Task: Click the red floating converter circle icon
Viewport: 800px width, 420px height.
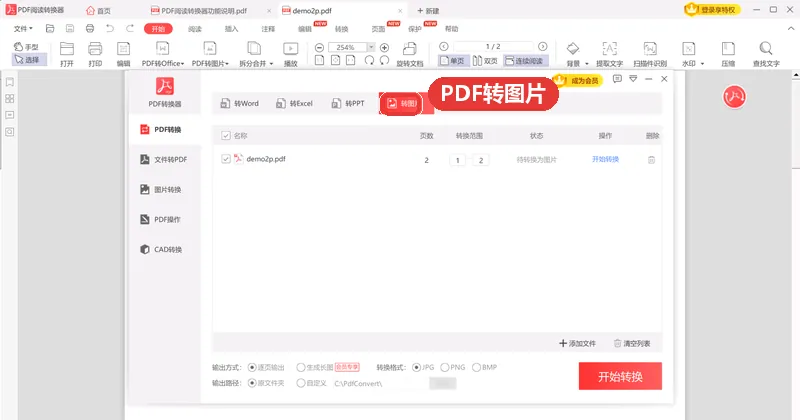Action: [734, 96]
